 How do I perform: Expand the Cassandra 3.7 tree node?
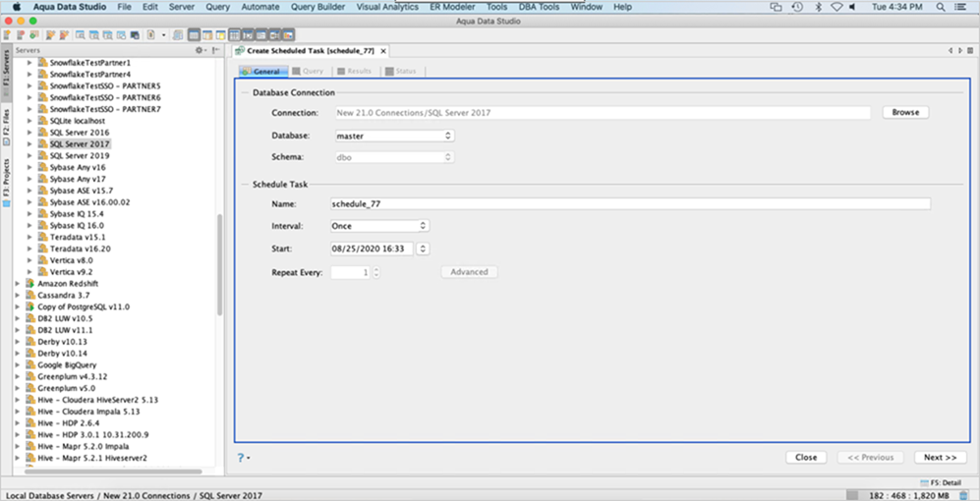(18, 295)
